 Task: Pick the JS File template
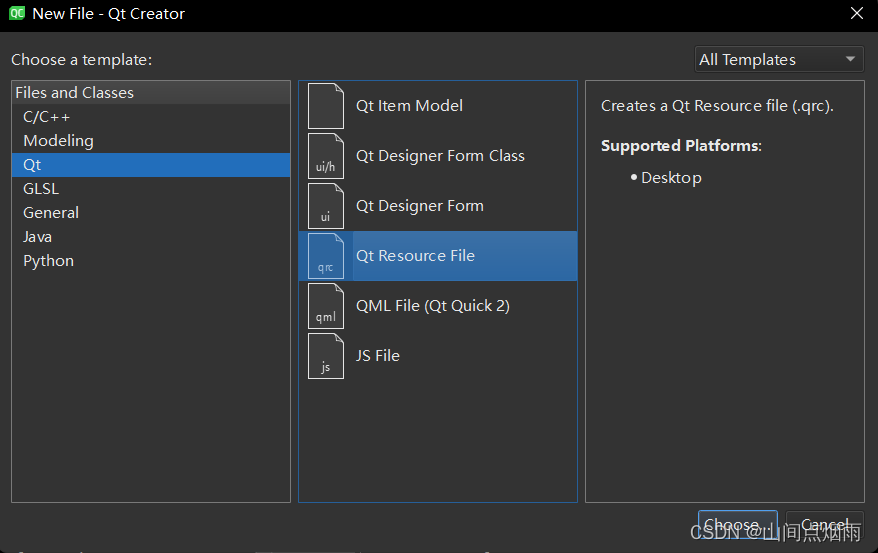(438, 356)
